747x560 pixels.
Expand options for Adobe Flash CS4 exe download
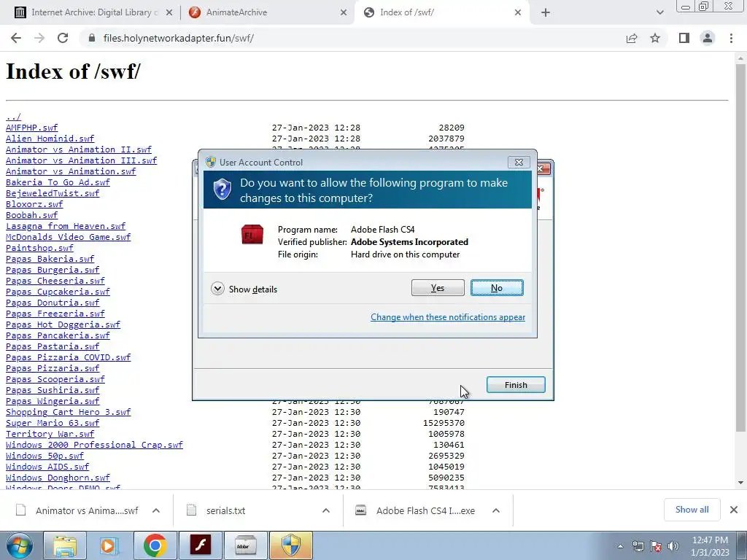point(496,510)
